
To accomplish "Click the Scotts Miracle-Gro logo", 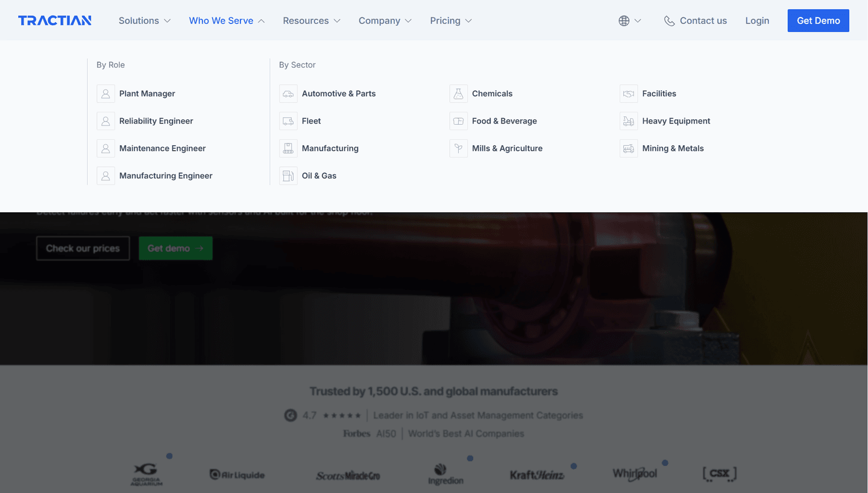I will pyautogui.click(x=348, y=476).
